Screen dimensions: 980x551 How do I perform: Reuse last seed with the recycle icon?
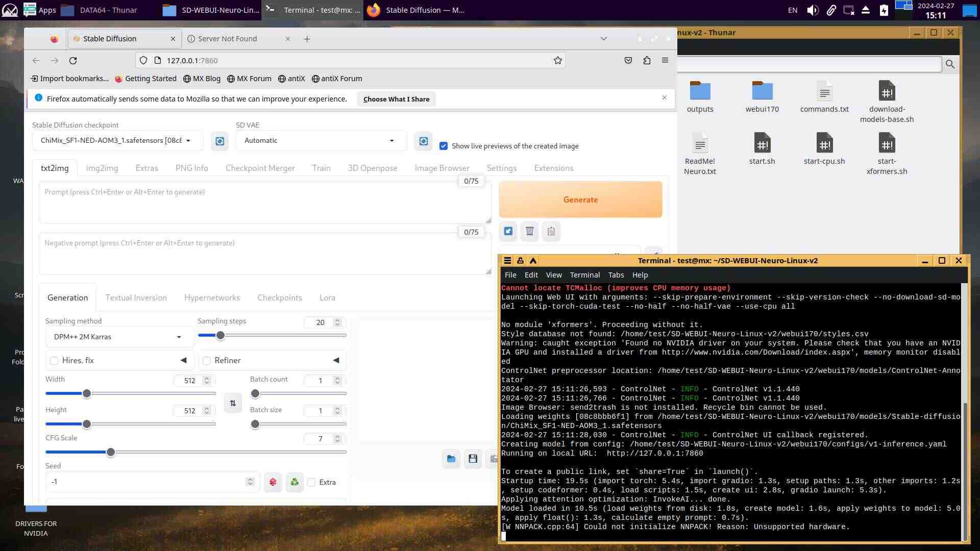[295, 482]
